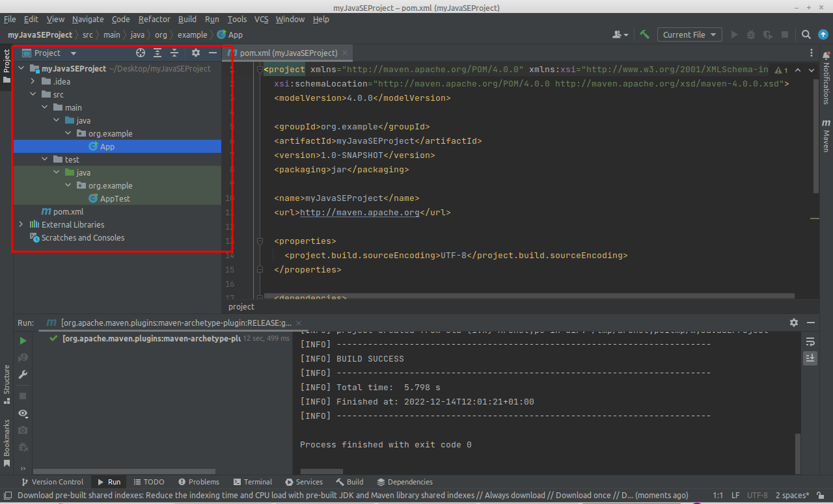Open the Project panel gear options
Viewport: 833px width, 504px height.
195,53
